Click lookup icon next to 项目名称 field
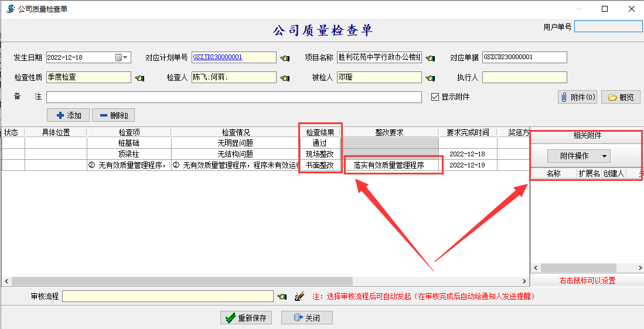The height and width of the screenshot is (329, 644). 430,58
